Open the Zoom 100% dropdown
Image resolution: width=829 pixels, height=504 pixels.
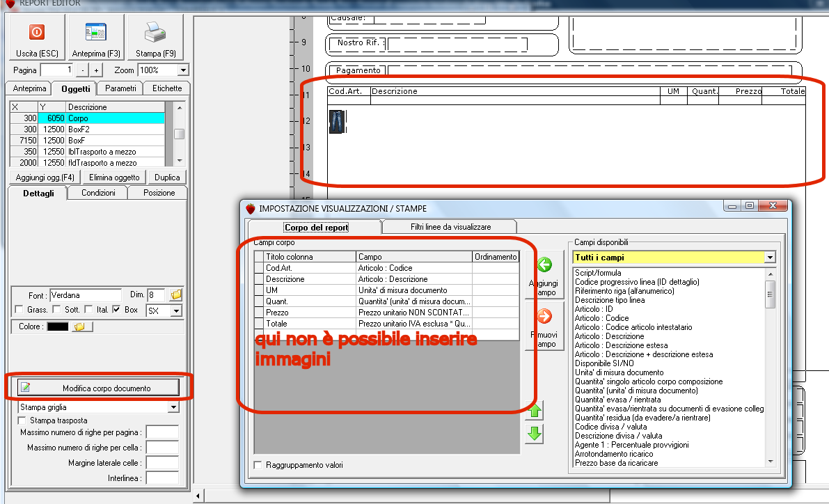(x=183, y=70)
